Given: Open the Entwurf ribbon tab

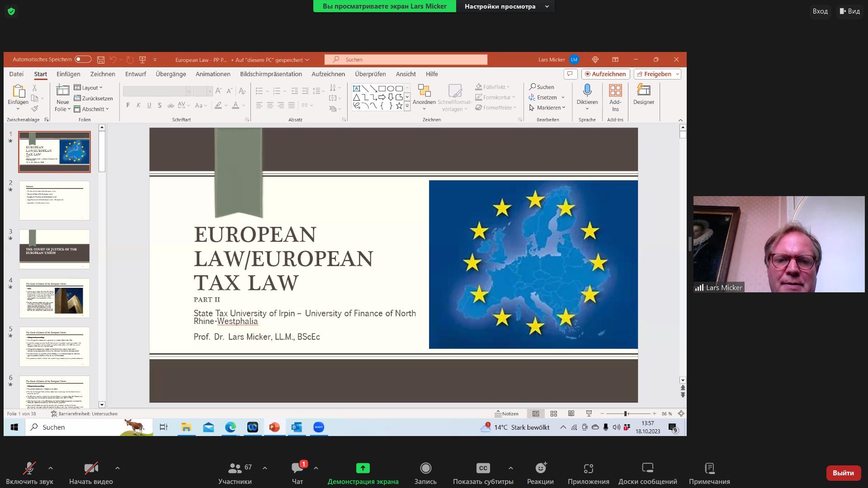Looking at the screenshot, I should click(x=136, y=74).
